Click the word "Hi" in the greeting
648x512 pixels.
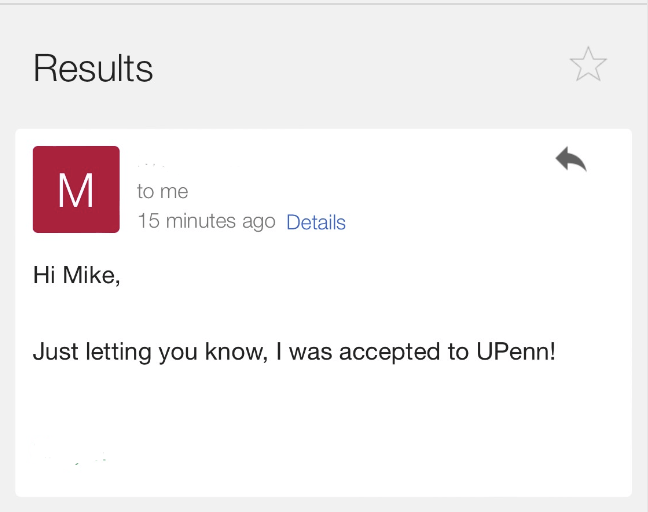(x=44, y=276)
